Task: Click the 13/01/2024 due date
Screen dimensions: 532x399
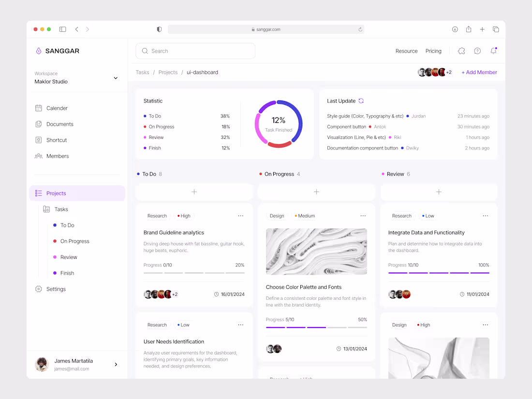Action: (352, 349)
